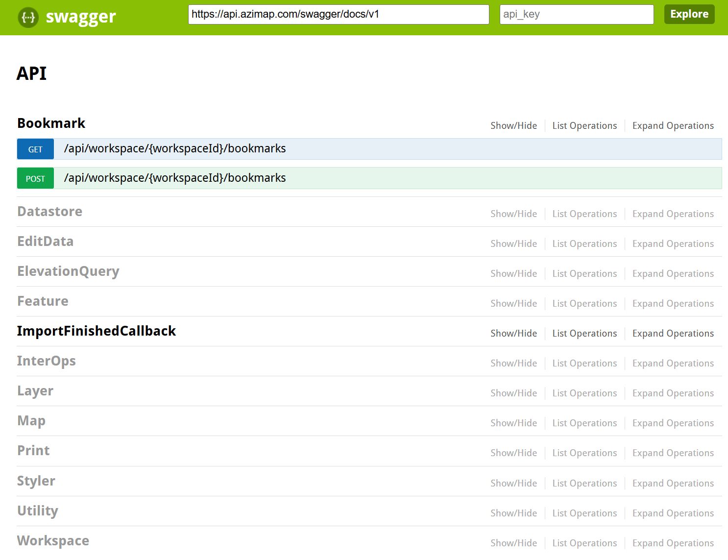728x560 pixels.
Task: Open the ImportFinishedCallback section heading
Action: click(x=97, y=331)
